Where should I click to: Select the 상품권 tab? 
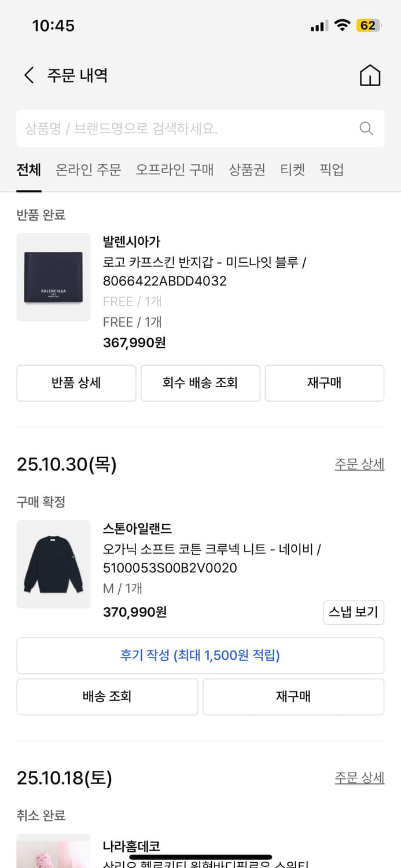coord(246,170)
